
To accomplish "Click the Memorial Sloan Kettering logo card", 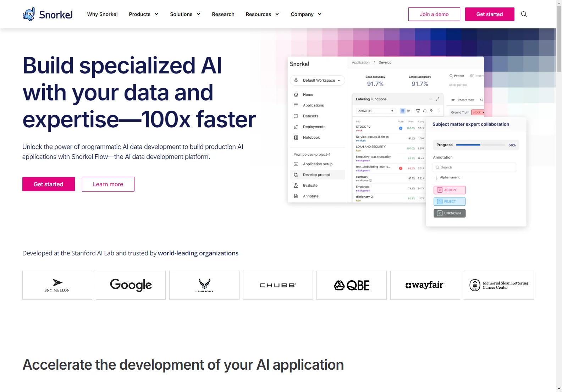I will 499,285.
